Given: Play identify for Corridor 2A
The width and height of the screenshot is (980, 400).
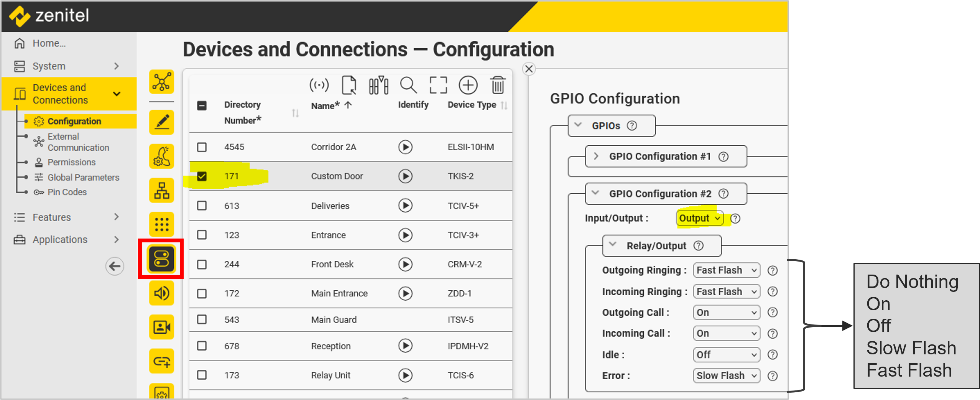Looking at the screenshot, I should coord(405,147).
